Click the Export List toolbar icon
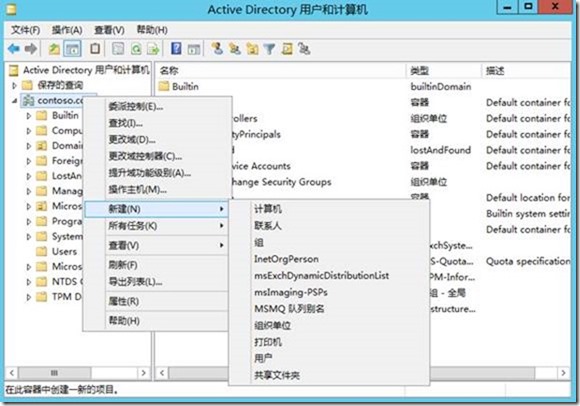This screenshot has width=580, height=406. pyautogui.click(x=153, y=49)
